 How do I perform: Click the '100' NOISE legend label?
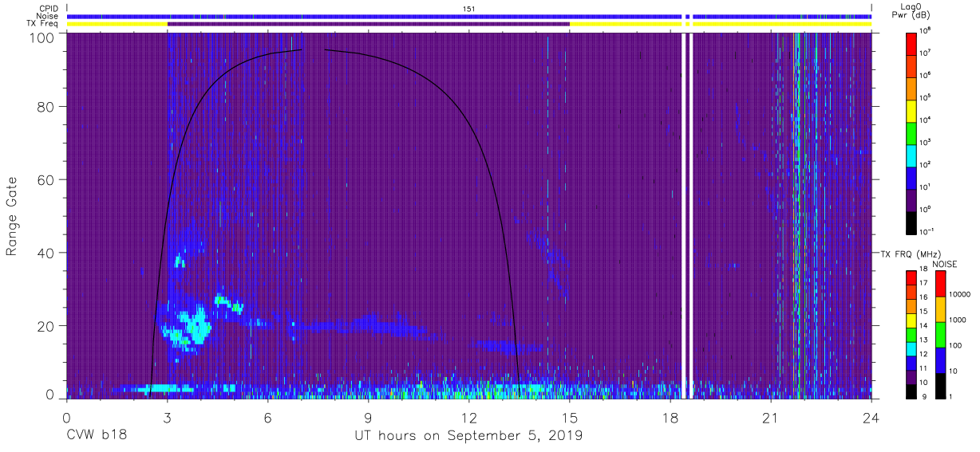[x=954, y=346]
